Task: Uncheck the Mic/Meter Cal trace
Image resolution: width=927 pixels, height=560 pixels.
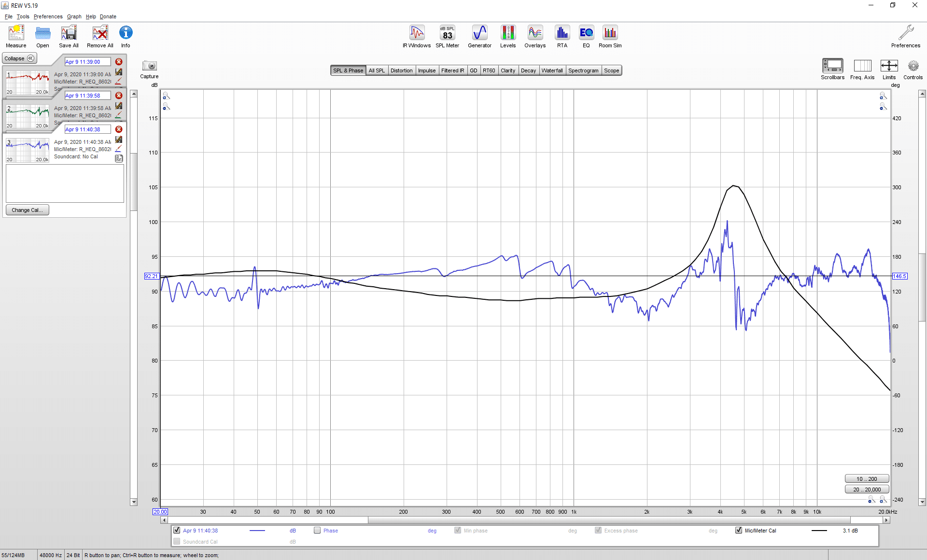Action: (738, 530)
